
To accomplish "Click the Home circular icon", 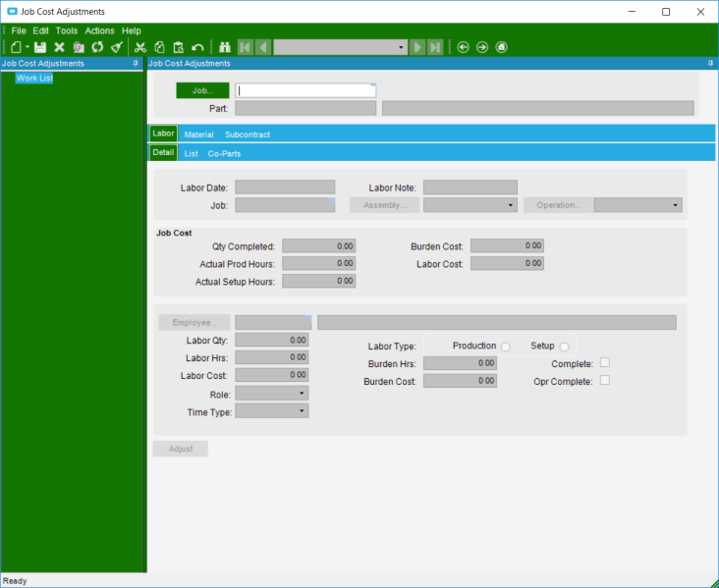I will point(501,47).
